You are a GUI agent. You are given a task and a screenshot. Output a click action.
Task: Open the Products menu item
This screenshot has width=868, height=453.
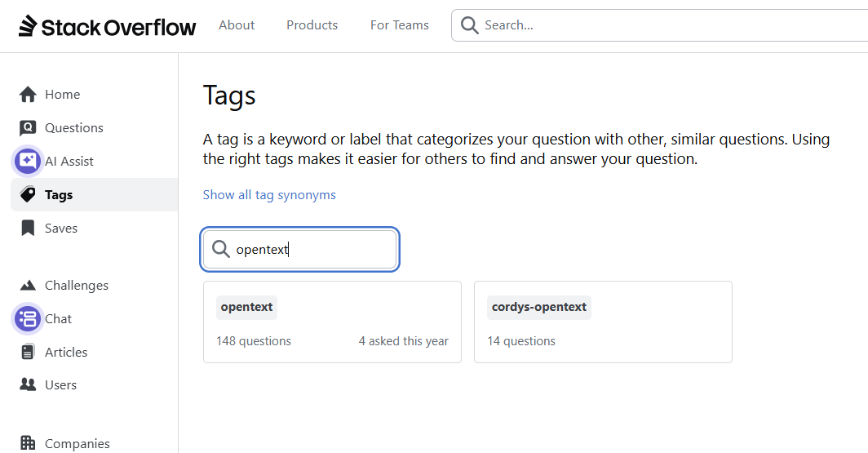[x=312, y=25]
